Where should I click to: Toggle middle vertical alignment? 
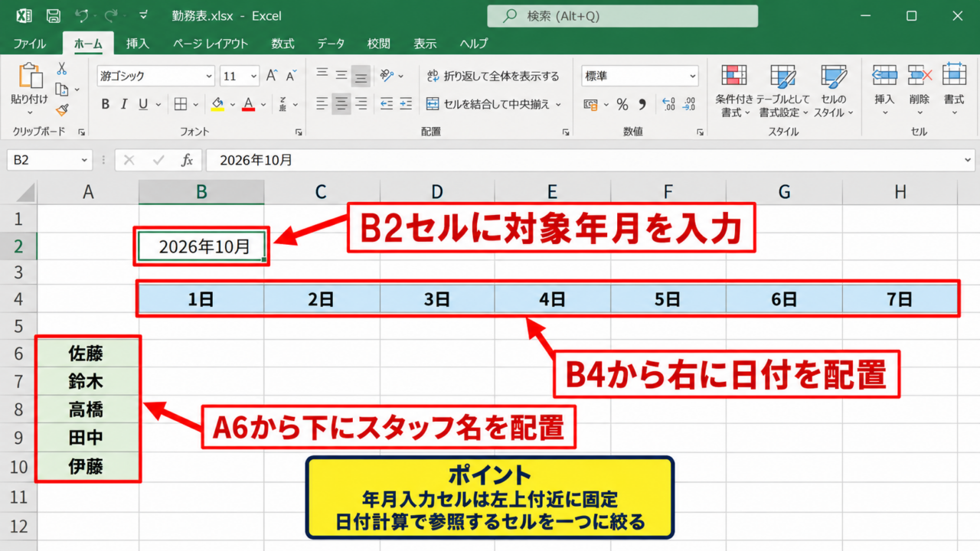coord(341,75)
